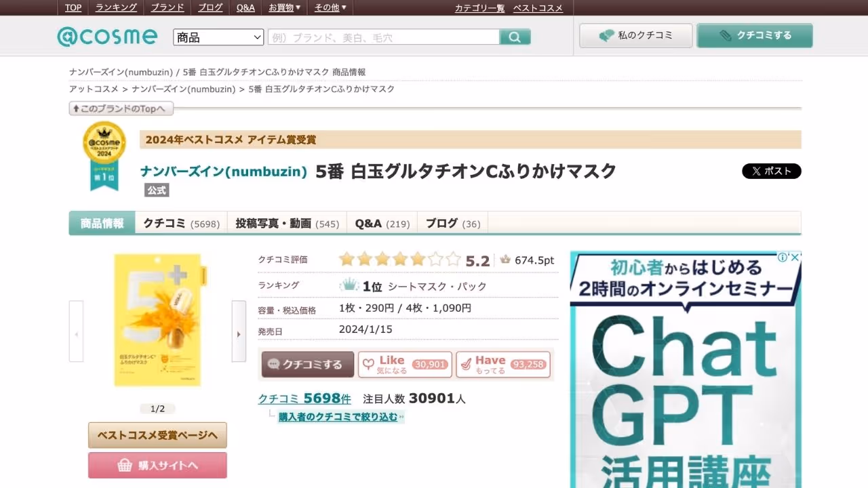Click このブランドのTopへ button

[121, 108]
